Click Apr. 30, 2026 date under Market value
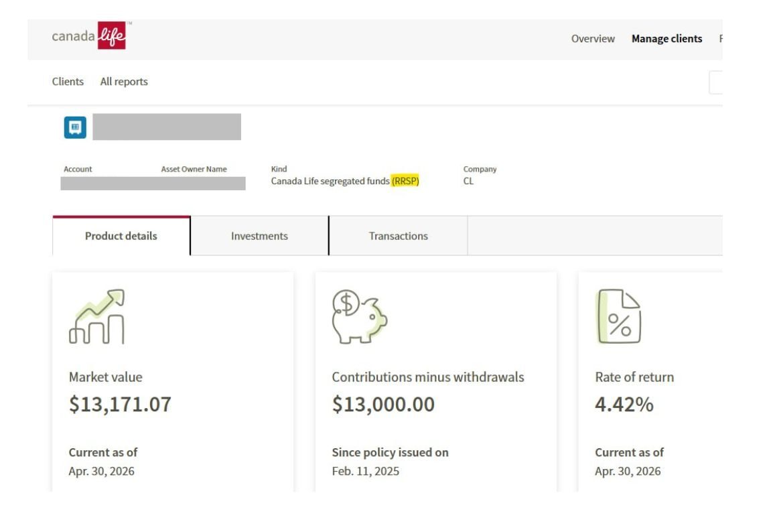761x532 pixels. coord(101,471)
